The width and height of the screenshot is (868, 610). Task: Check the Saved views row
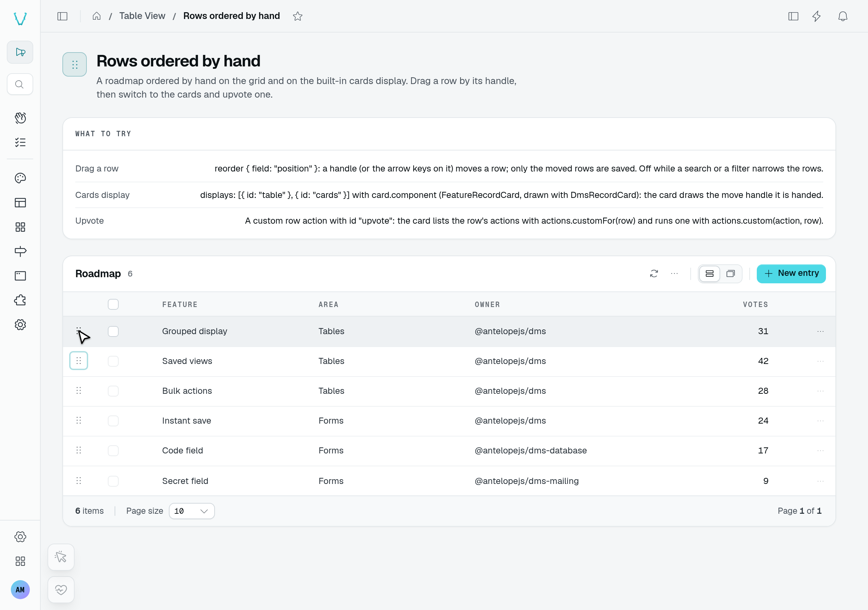click(113, 361)
